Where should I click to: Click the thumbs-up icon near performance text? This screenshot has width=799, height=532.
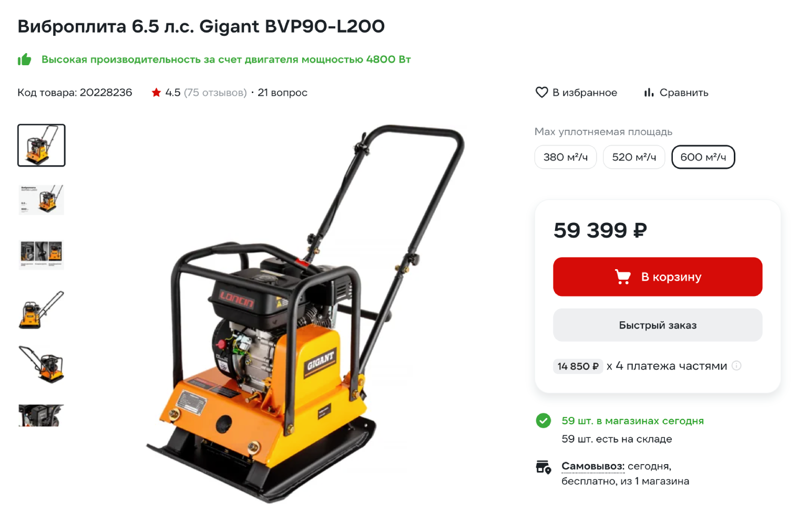click(25, 59)
